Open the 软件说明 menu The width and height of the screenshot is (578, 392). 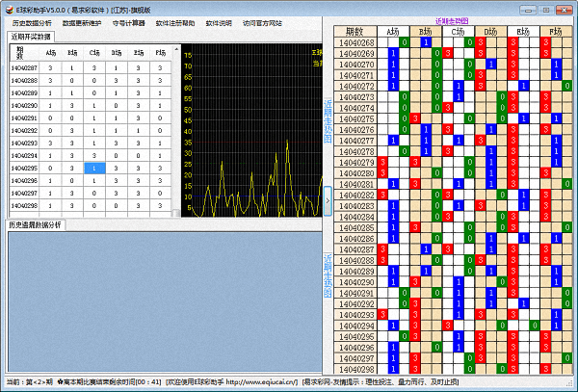pos(219,23)
